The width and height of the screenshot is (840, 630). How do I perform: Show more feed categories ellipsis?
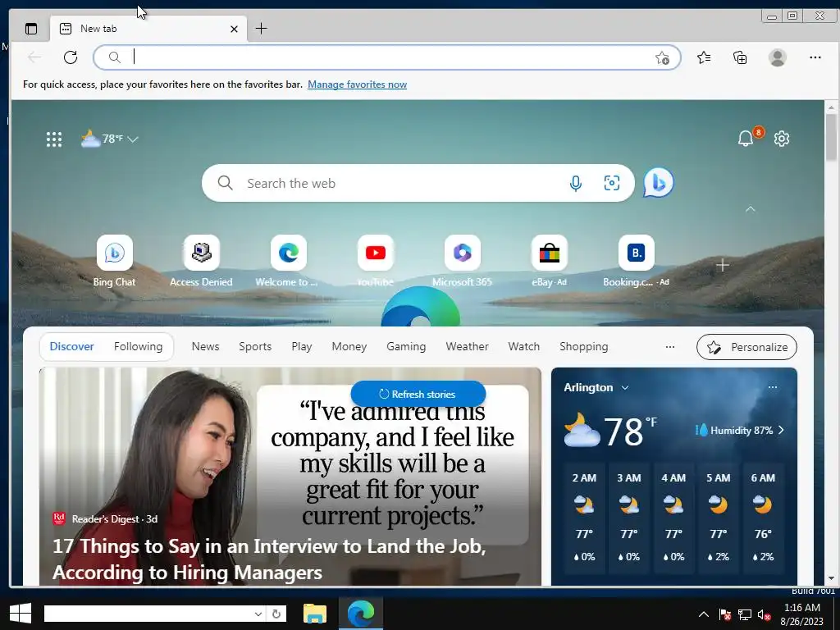click(x=669, y=347)
